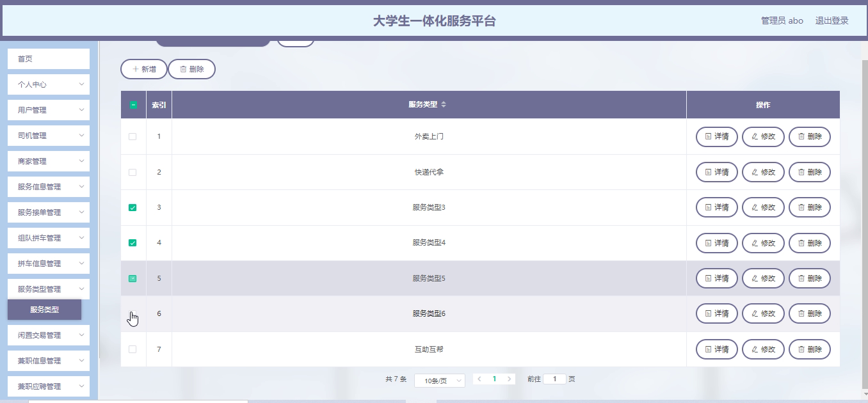
Task: Click 删除 for row 外卖上门
Action: 810,136
